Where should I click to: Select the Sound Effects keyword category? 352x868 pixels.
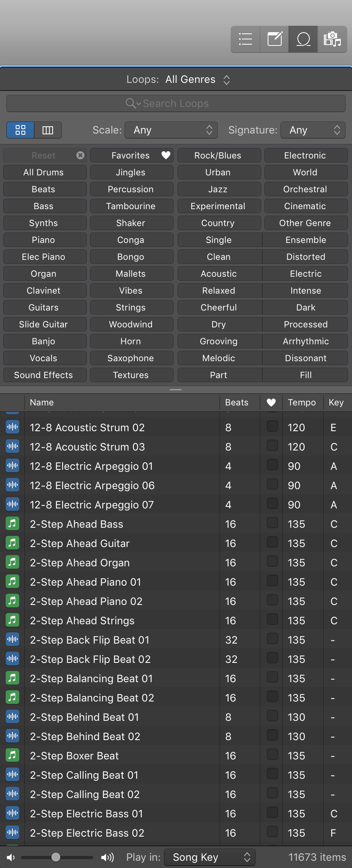[x=45, y=375]
